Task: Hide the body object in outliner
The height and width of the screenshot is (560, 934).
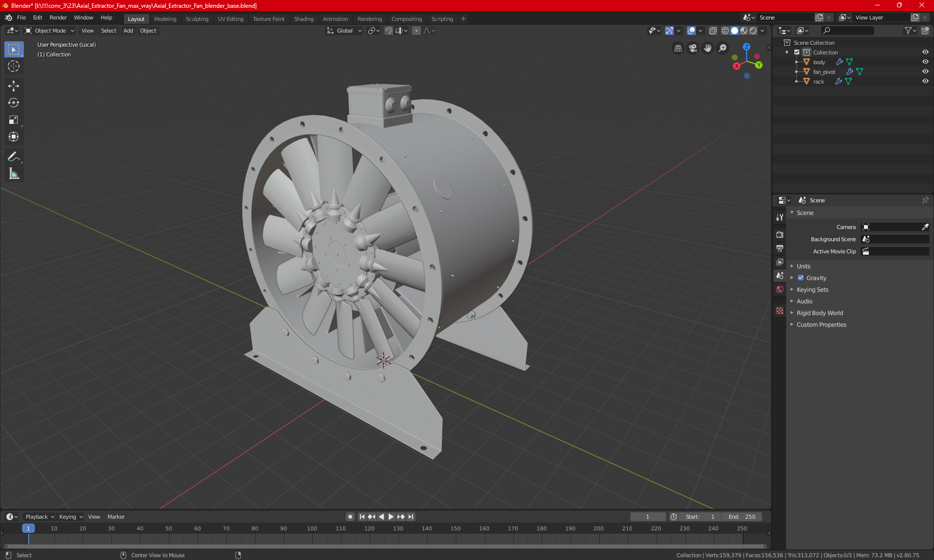Action: tap(925, 62)
